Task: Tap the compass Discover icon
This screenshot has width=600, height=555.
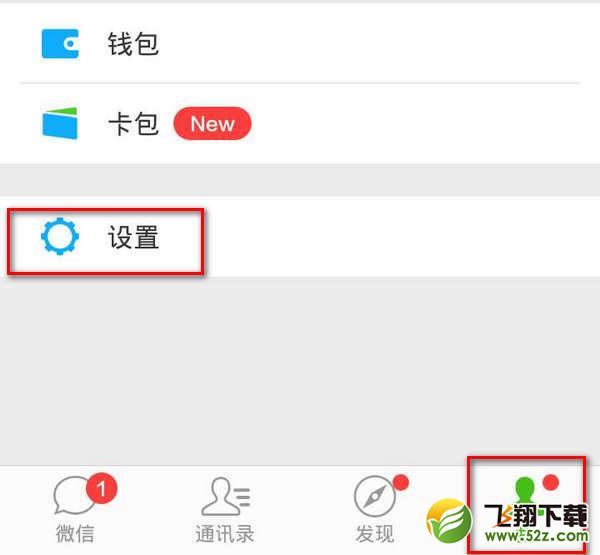Action: pos(375,496)
